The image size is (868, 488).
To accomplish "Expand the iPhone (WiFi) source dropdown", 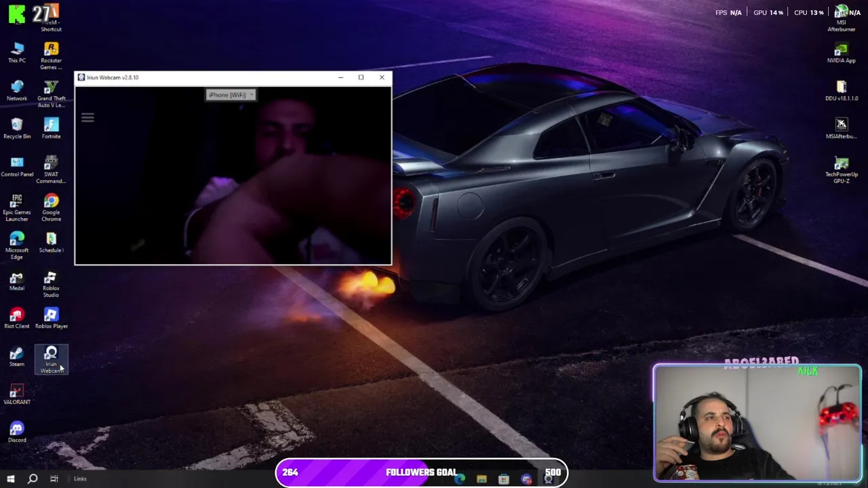I will click(231, 95).
